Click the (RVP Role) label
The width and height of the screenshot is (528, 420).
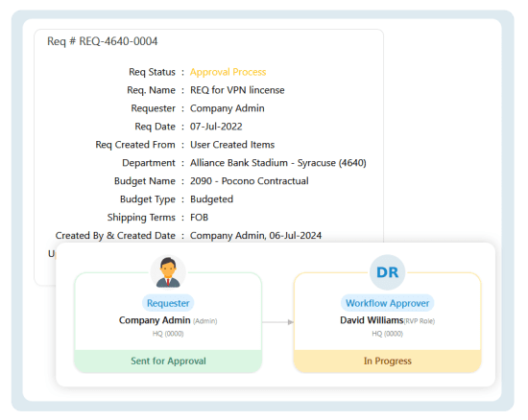tap(420, 321)
